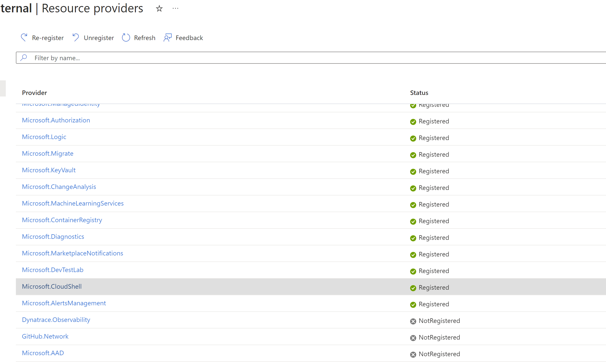606x364 pixels.
Task: Favorite this page with the star icon
Action: coord(159,9)
